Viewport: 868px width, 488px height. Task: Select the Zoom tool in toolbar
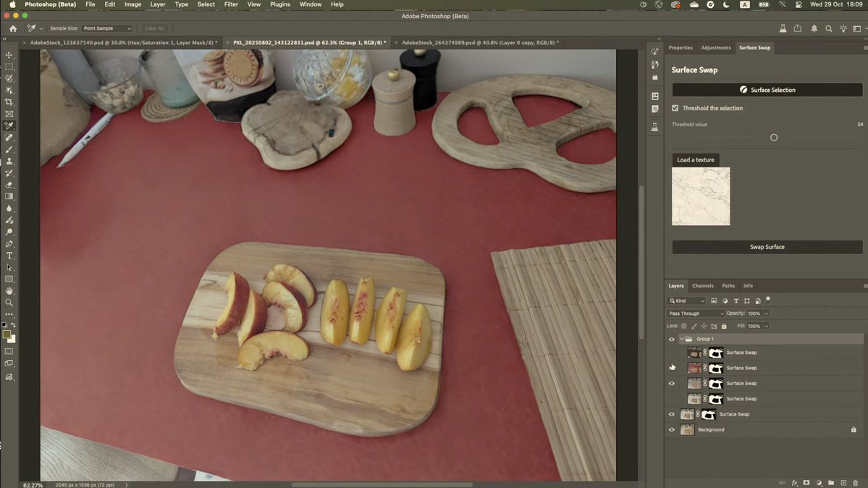click(9, 303)
